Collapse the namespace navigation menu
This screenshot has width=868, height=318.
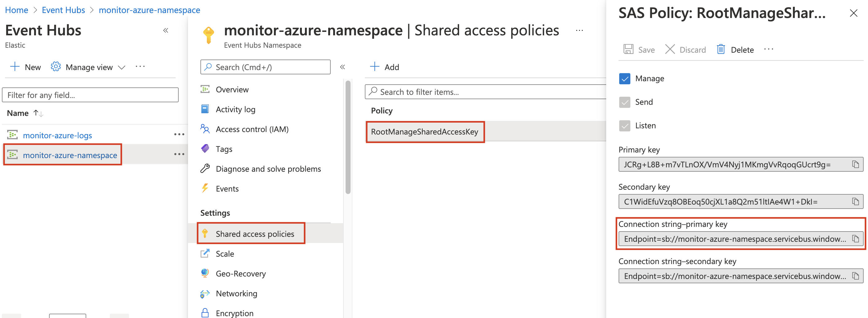342,67
